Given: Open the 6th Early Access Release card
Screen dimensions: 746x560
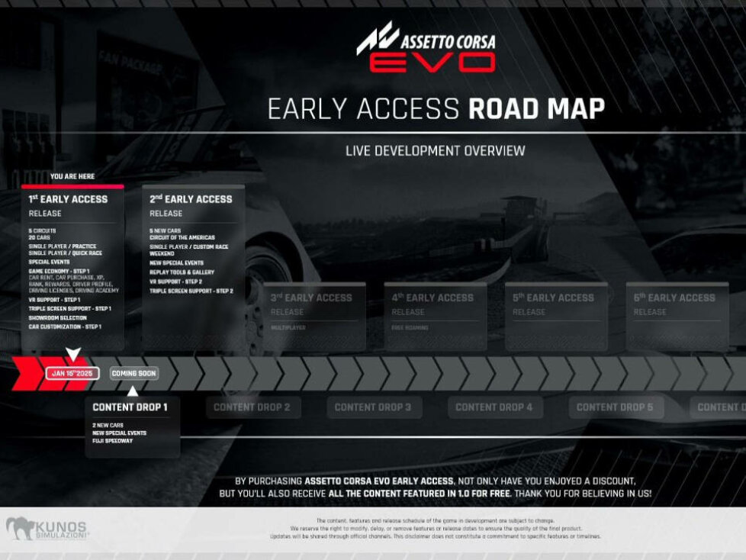Looking at the screenshot, I should tap(677, 317).
